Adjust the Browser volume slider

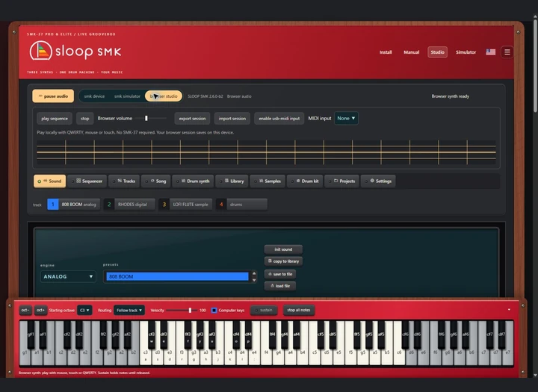pos(151,118)
